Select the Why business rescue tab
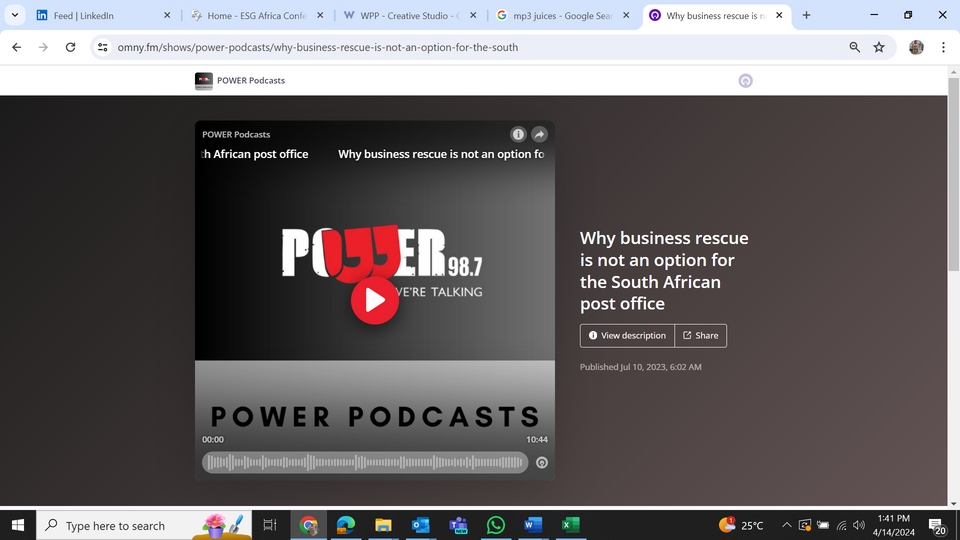Screen dimensions: 960x540 (x=716, y=15)
